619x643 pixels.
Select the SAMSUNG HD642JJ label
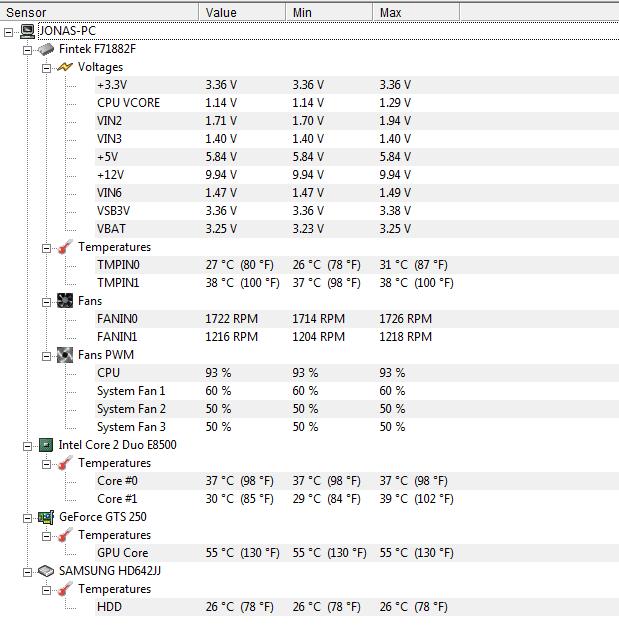[110, 571]
